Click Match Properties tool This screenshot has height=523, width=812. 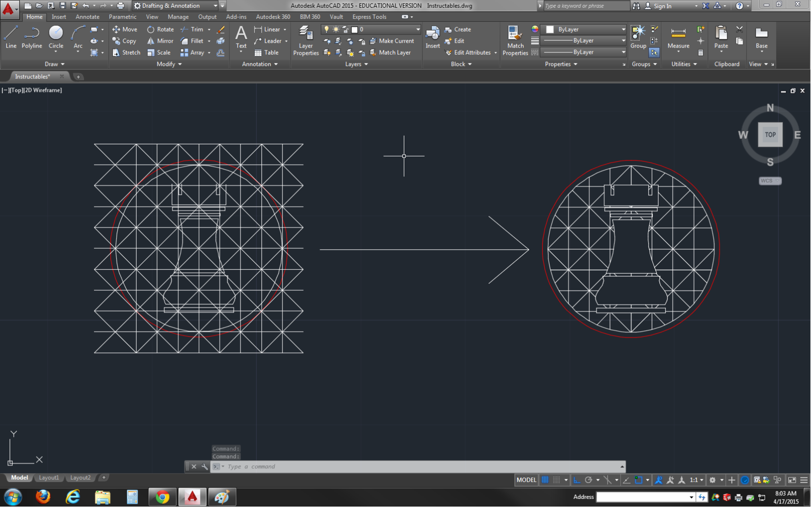pos(515,41)
